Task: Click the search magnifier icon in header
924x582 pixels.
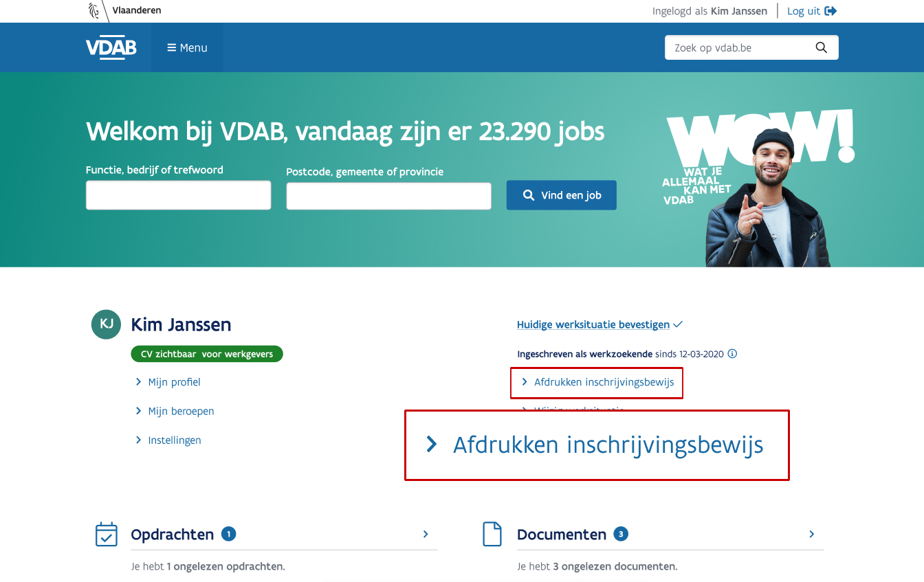Action: 821,47
